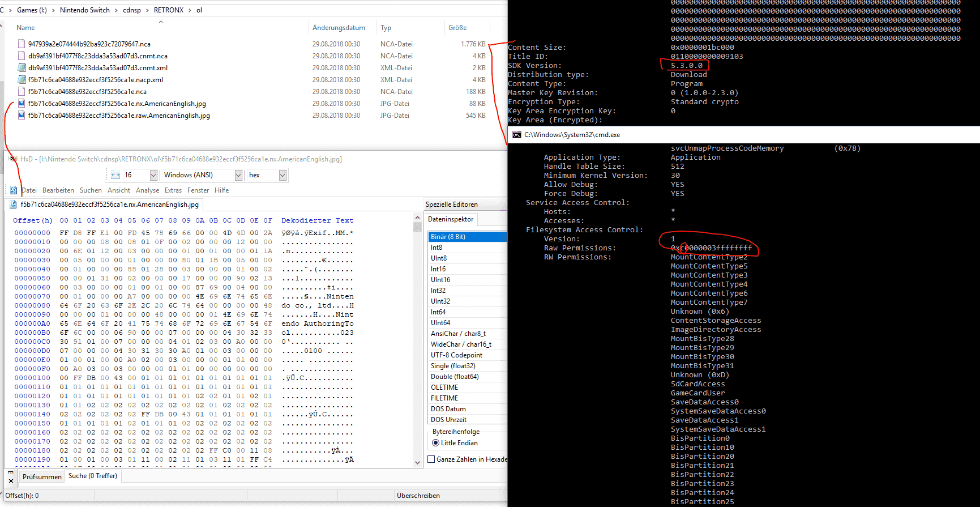This screenshot has height=507, width=980.
Task: Expand breadcrumb chevron after Nintendo Switch
Action: 117,10
